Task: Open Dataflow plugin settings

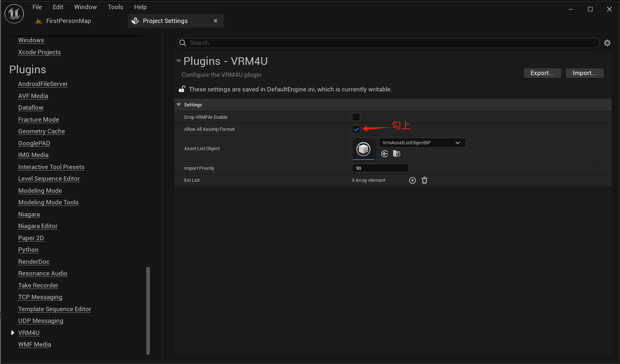Action: (31, 107)
